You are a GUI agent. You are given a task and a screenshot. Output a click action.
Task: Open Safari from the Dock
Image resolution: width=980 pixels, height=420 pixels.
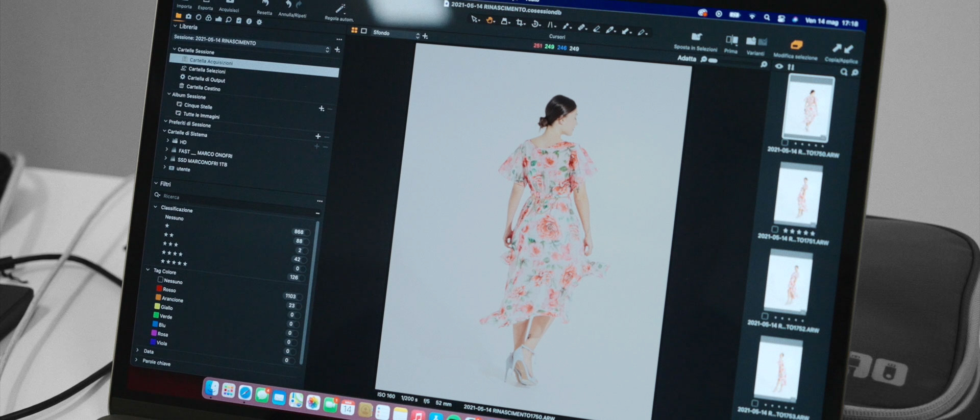pos(245,393)
